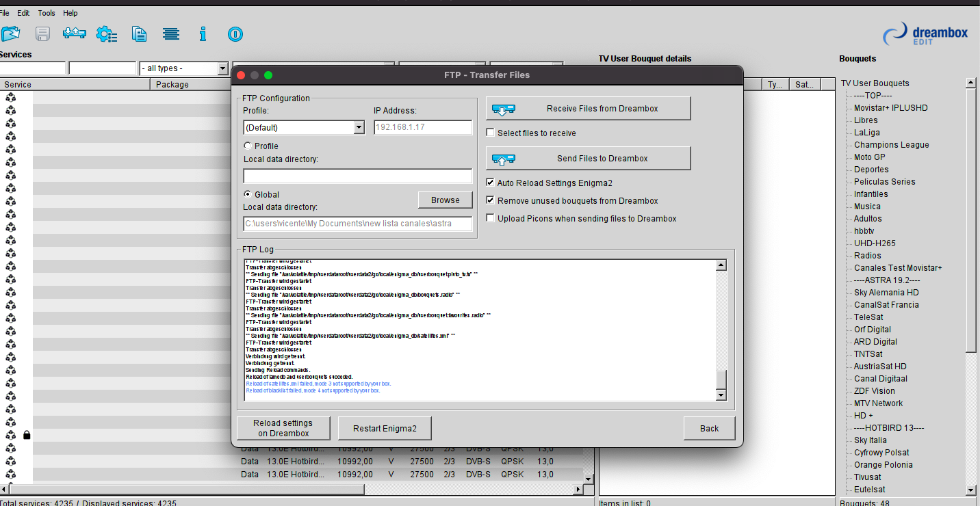Open the Edit menu
980x506 pixels.
23,13
